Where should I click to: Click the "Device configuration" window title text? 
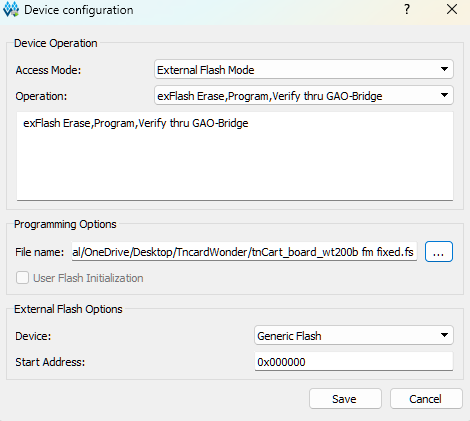(79, 10)
